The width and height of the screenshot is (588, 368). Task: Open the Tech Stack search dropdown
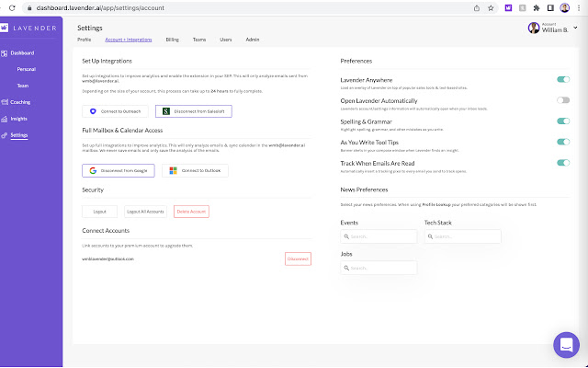[x=462, y=236]
